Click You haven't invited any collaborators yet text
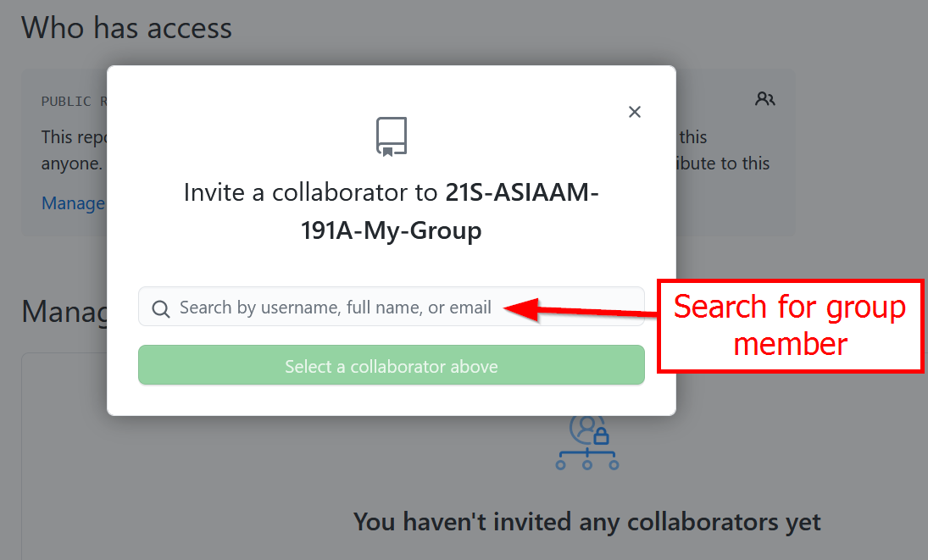The image size is (928, 560). [586, 522]
